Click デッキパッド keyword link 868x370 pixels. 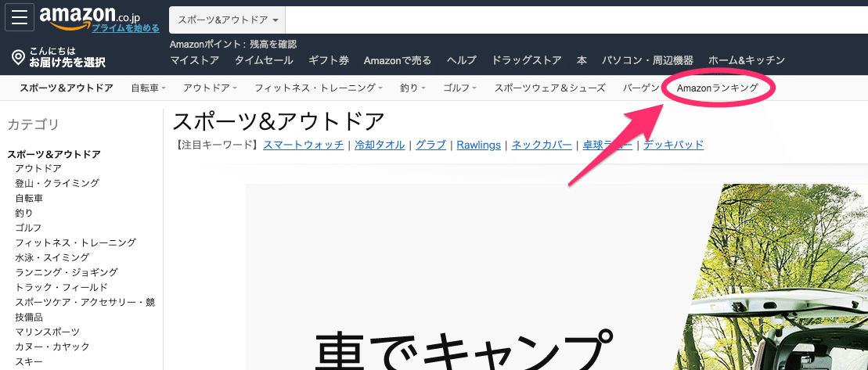pyautogui.click(x=673, y=145)
